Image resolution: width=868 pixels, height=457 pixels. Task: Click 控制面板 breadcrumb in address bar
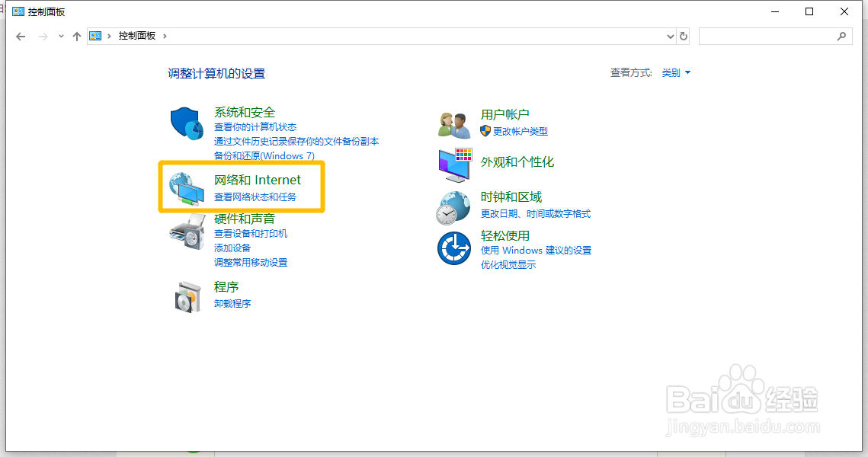[x=136, y=36]
